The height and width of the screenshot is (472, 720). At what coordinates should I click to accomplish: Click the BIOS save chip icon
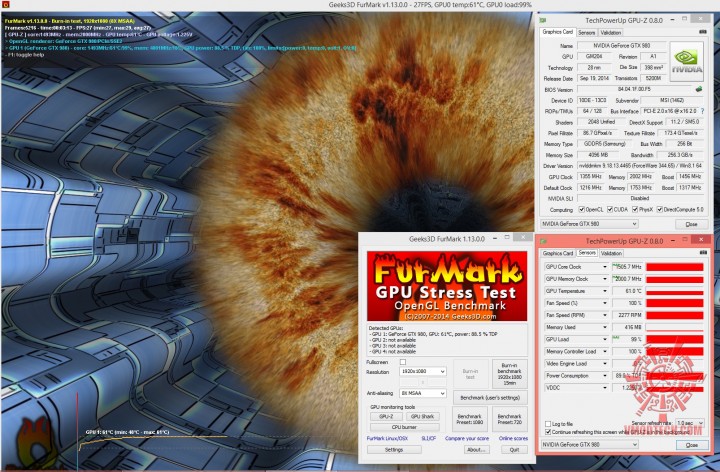pos(698,89)
